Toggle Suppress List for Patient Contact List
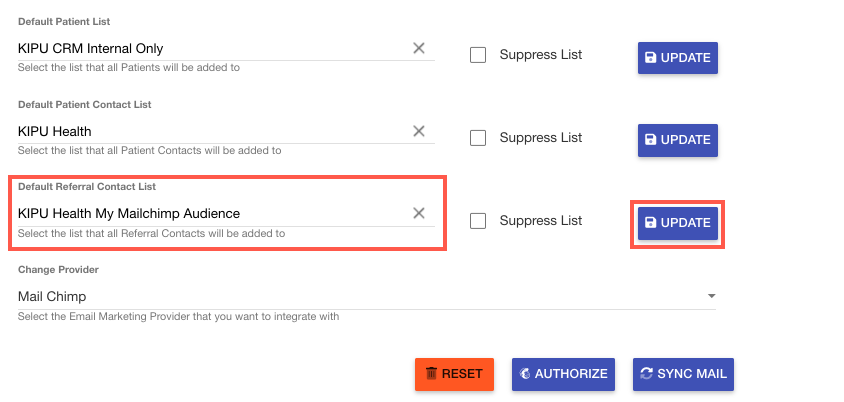Screen dimensions: 844x402 (x=478, y=138)
